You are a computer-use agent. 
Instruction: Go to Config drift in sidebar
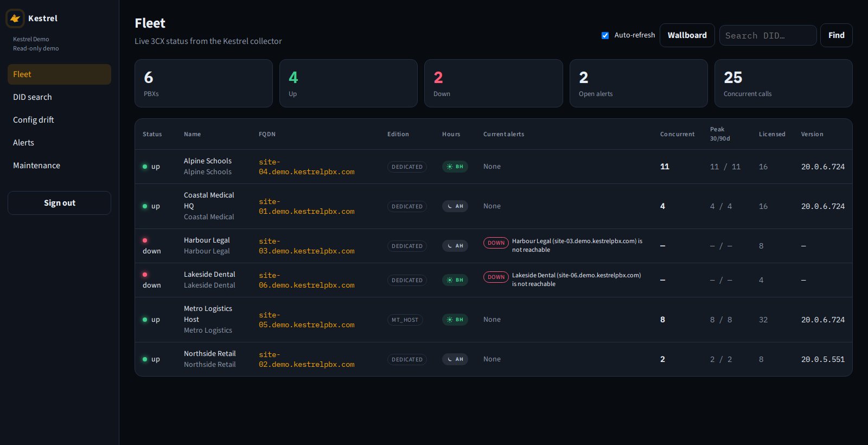click(x=59, y=120)
